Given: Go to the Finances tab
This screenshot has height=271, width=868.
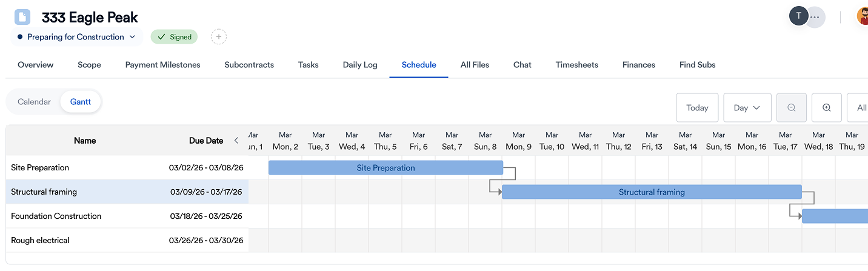Looking at the screenshot, I should pyautogui.click(x=638, y=65).
